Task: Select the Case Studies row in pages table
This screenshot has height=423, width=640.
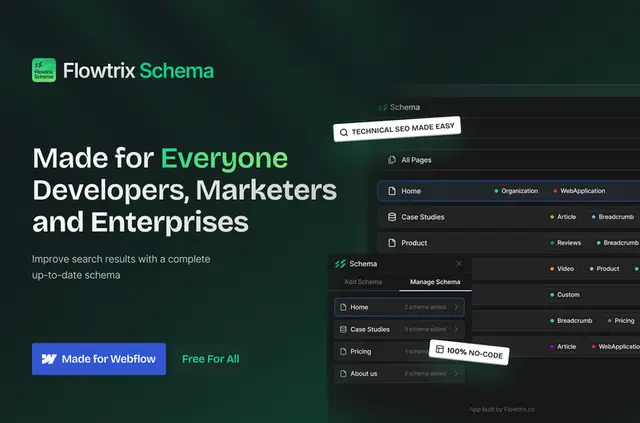Action: pos(509,217)
